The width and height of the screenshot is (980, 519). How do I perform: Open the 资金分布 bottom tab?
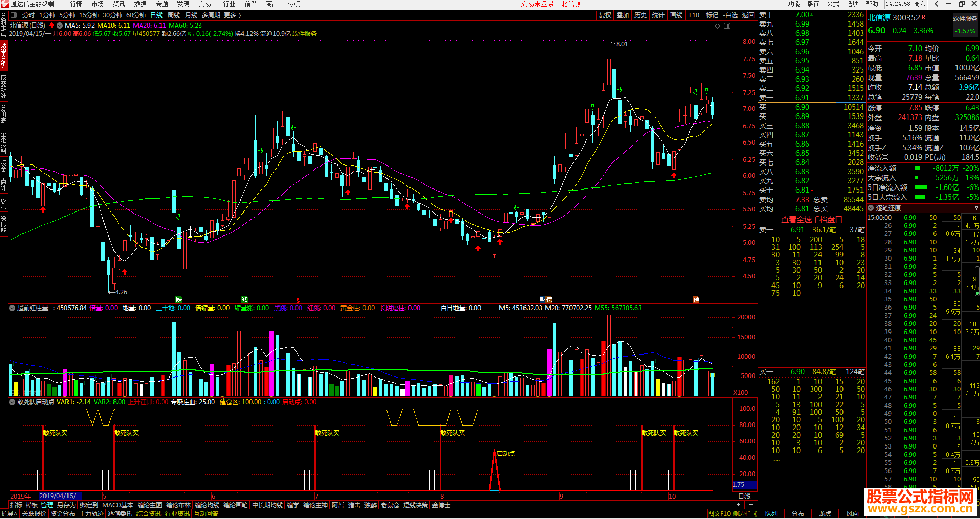[63, 514]
